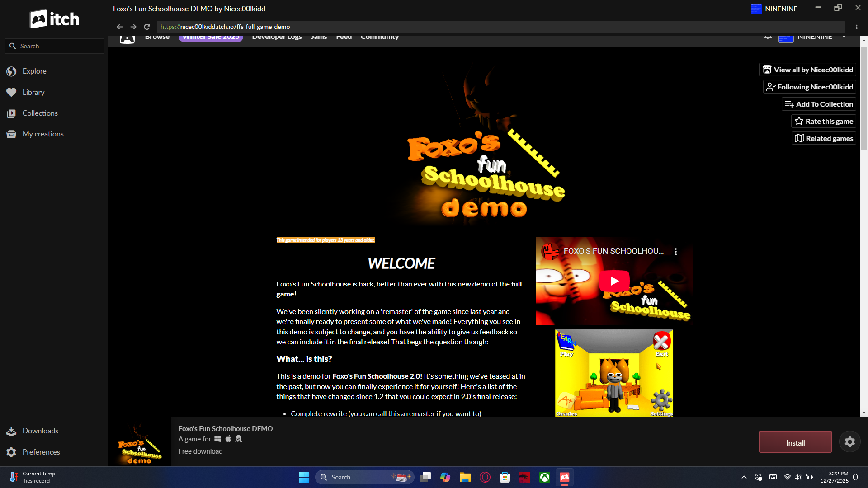This screenshot has width=868, height=488.
Task: Open the Preferences sidebar item
Action: 41,452
